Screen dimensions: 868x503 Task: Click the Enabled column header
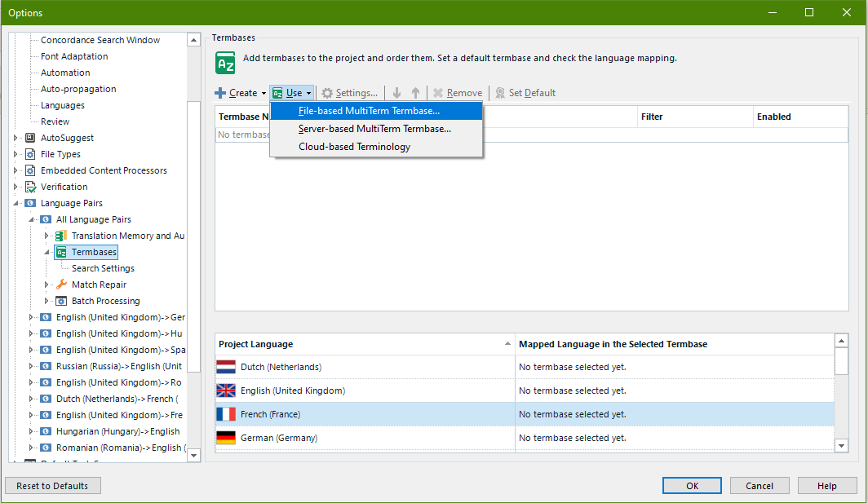tap(800, 117)
